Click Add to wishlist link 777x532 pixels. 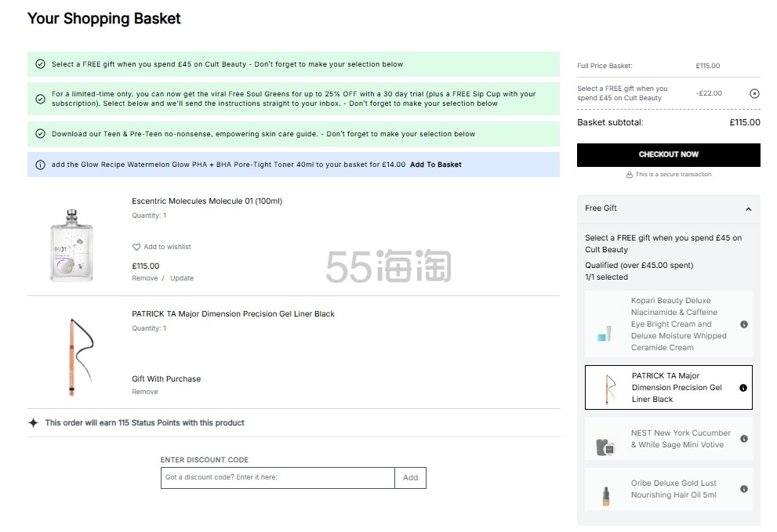click(x=167, y=247)
